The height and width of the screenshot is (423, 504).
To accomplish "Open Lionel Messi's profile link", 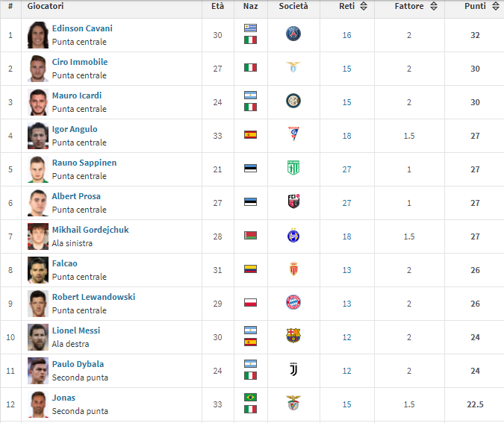I will click(76, 330).
